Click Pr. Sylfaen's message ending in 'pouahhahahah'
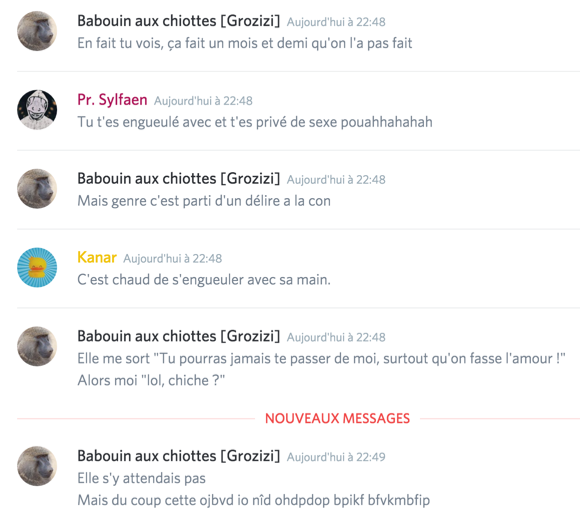The height and width of the screenshot is (523, 580). [x=255, y=122]
